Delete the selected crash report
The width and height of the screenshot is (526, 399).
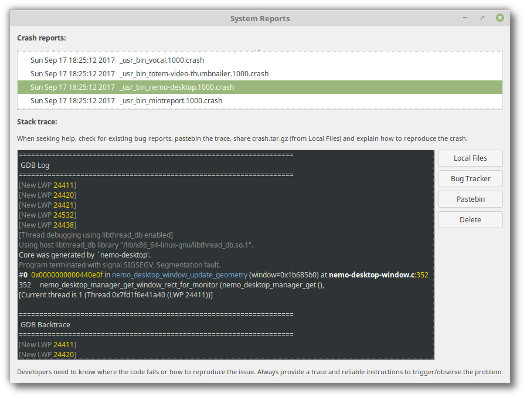(470, 219)
